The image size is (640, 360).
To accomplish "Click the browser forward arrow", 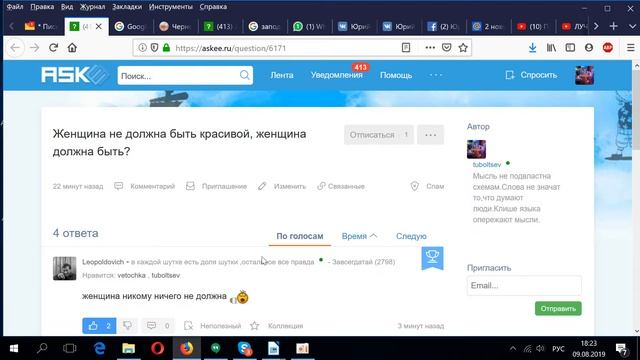I will [34, 48].
